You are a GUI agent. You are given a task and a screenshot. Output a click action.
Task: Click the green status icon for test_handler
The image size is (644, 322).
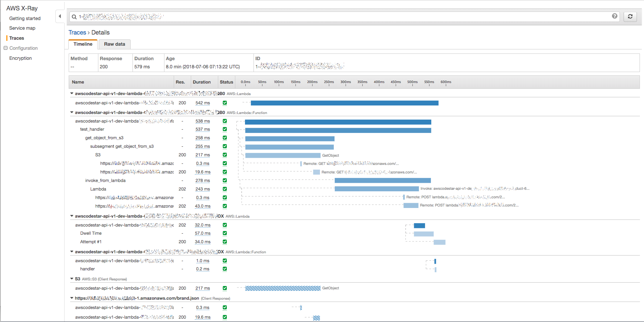(225, 129)
